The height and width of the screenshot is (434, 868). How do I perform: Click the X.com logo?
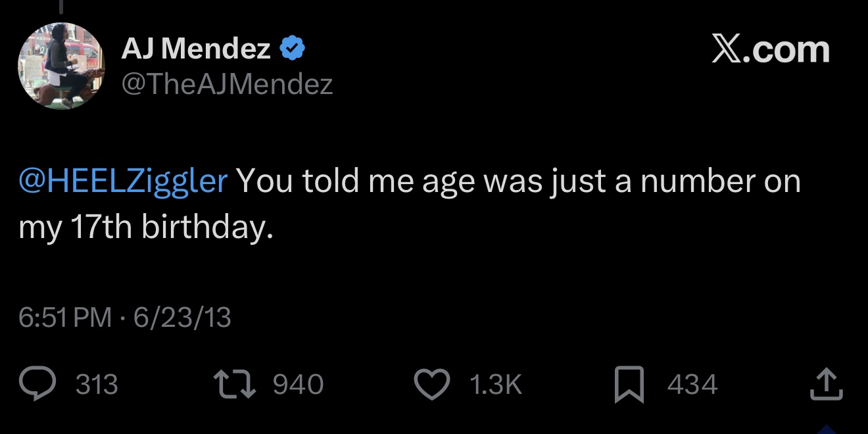[771, 50]
